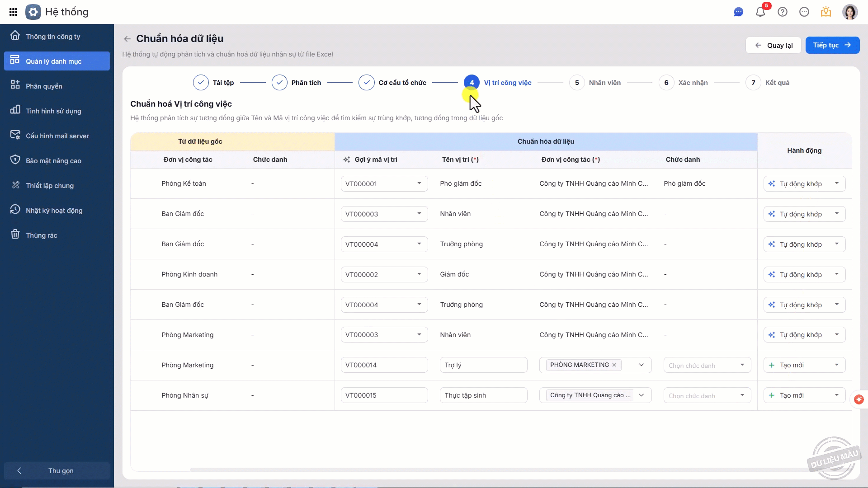Go to the Nhật ký hoạt động menu
This screenshot has height=488, width=868.
[x=54, y=211]
